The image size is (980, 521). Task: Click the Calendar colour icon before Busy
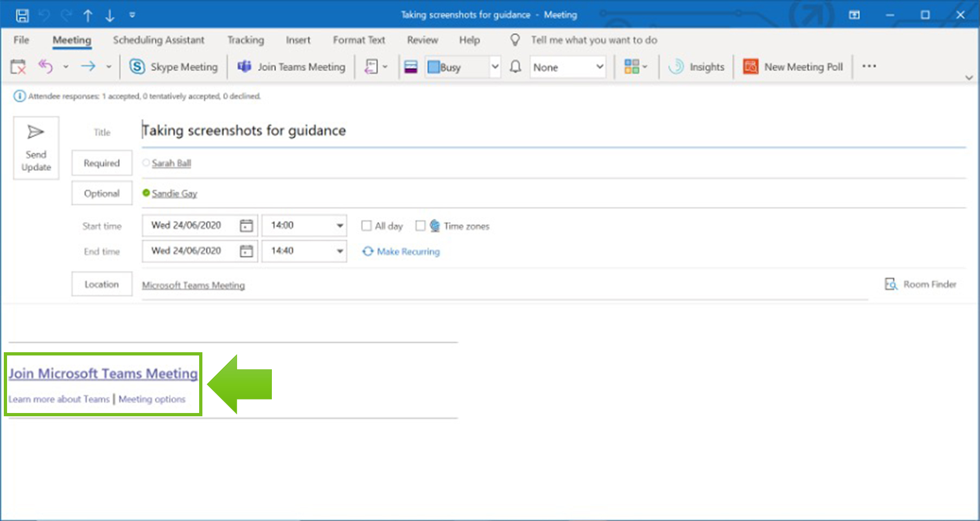[x=411, y=67]
